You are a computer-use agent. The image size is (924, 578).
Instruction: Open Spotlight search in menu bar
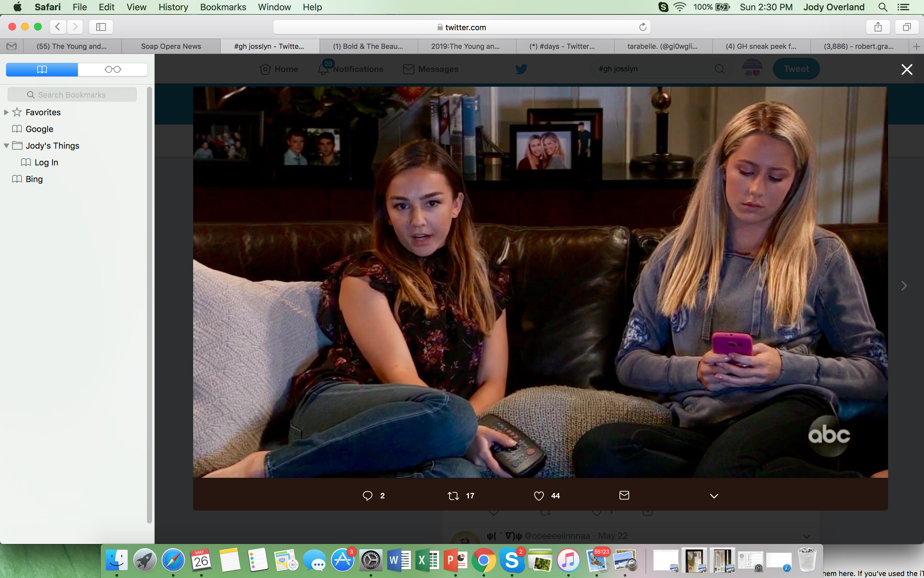click(883, 7)
